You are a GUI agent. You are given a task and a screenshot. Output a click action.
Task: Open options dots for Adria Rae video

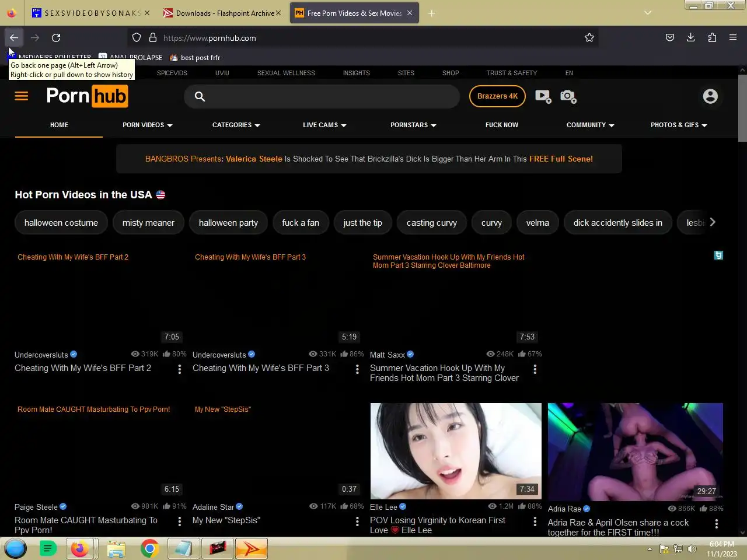coord(716,524)
